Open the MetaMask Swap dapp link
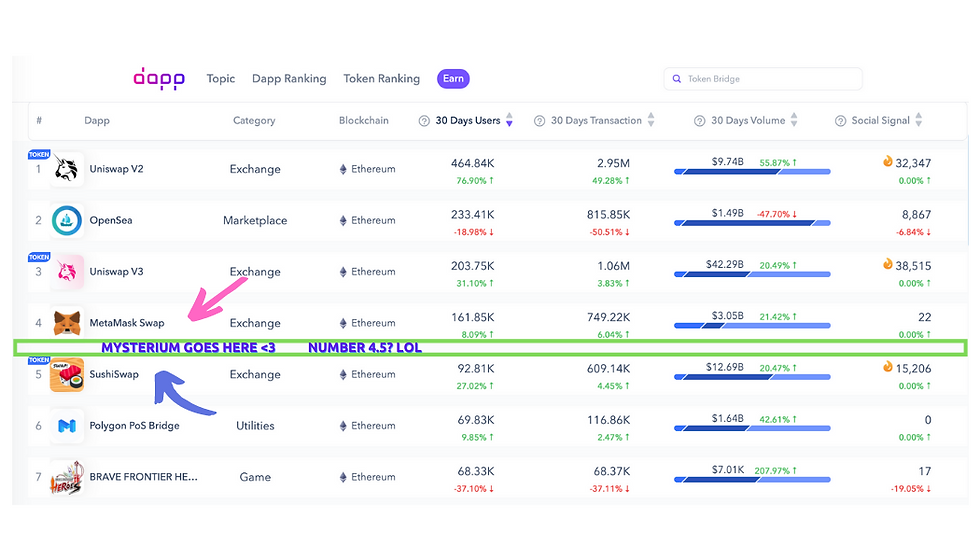 pos(127,323)
